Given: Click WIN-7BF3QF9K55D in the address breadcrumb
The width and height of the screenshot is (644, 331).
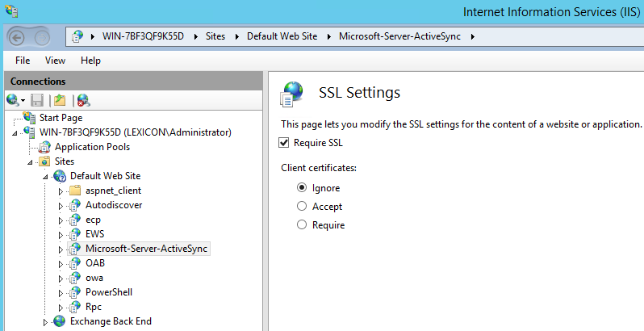Looking at the screenshot, I should coord(143,36).
